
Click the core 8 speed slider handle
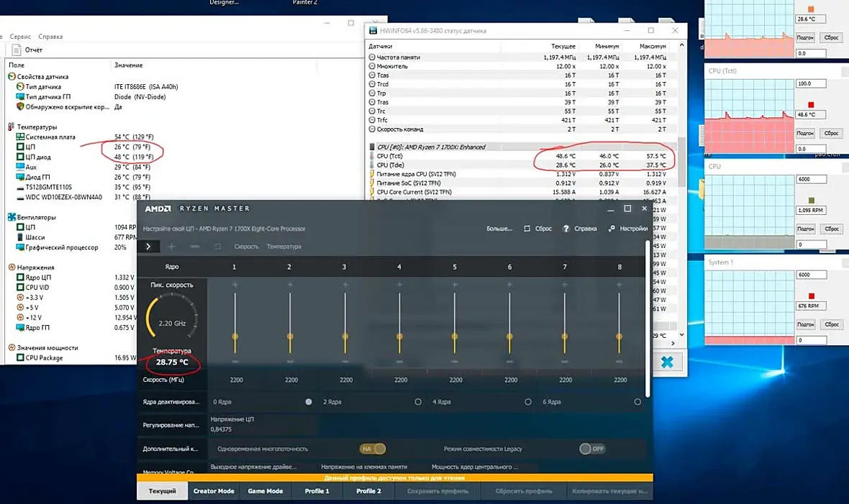(x=619, y=336)
